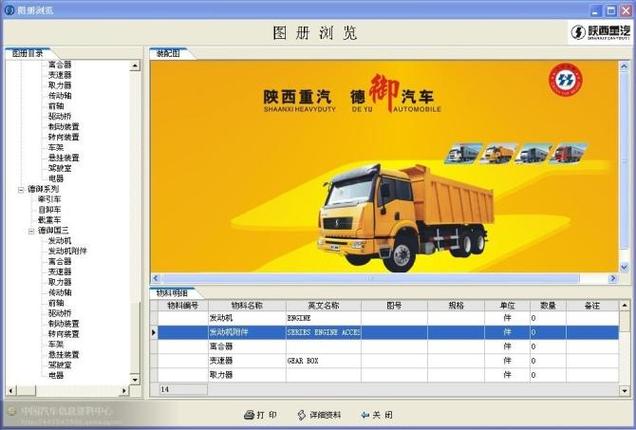
Task: Select 变速器 row in material table
Action: (x=247, y=361)
